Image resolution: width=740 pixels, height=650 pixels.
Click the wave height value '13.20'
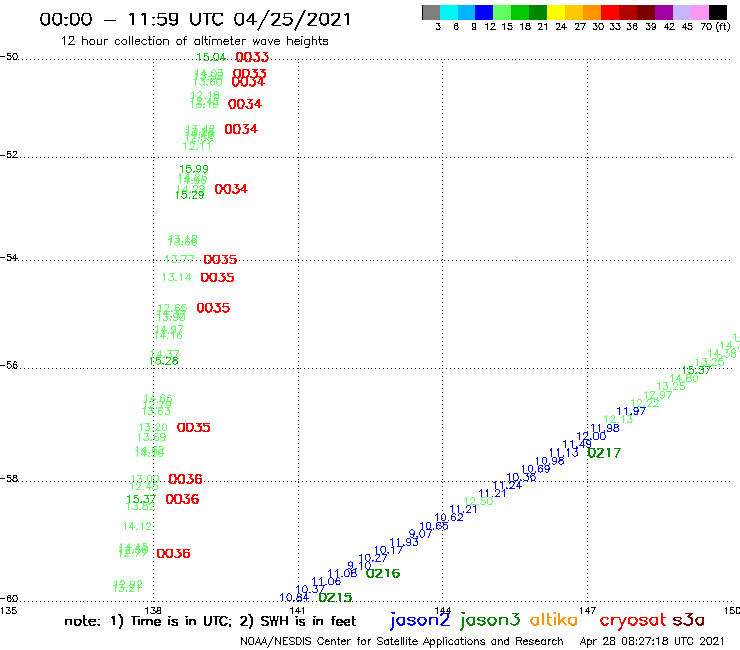pos(152,427)
